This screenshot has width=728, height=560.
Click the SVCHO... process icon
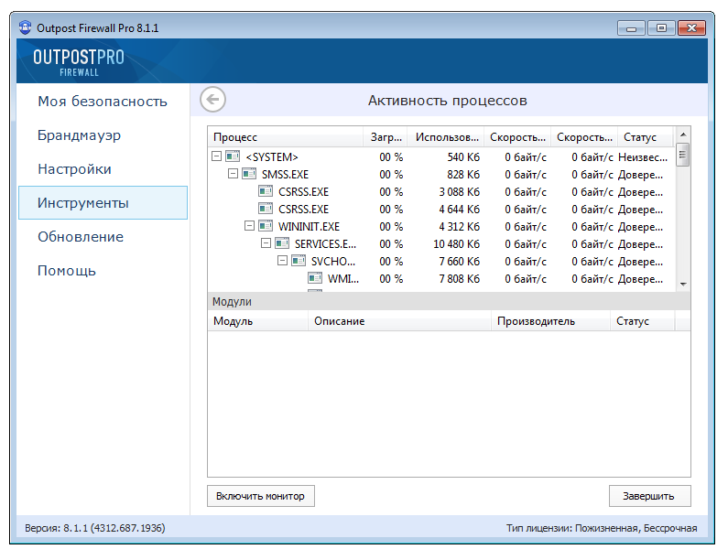click(x=299, y=261)
